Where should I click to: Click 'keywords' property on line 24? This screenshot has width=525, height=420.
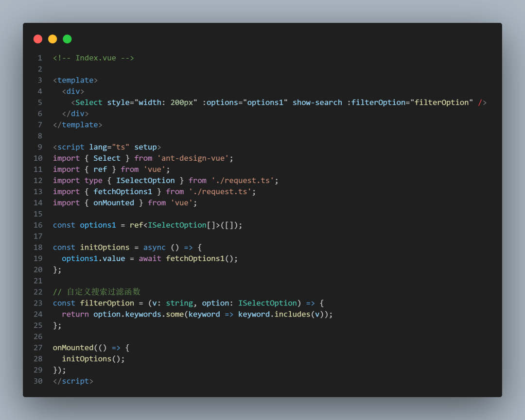[143, 314]
